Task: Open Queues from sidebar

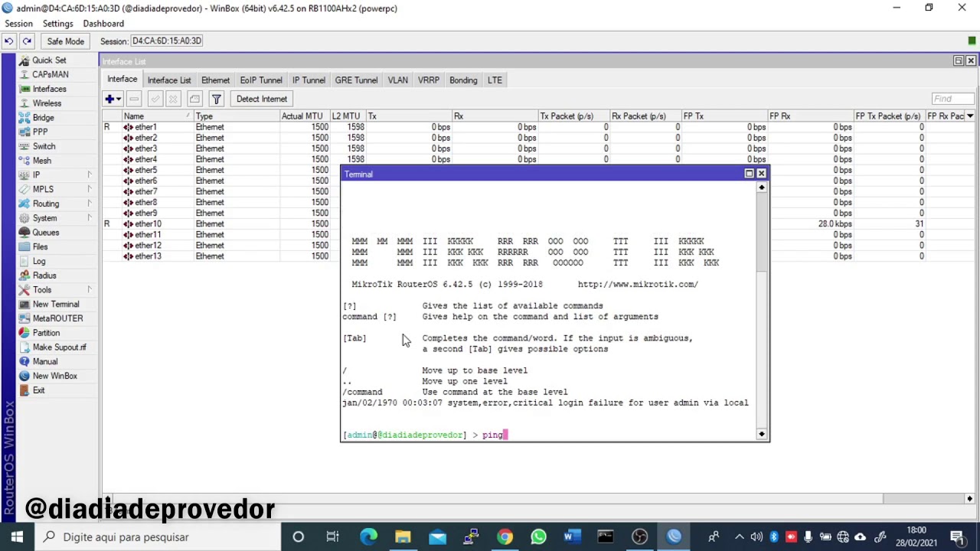Action: [45, 233]
